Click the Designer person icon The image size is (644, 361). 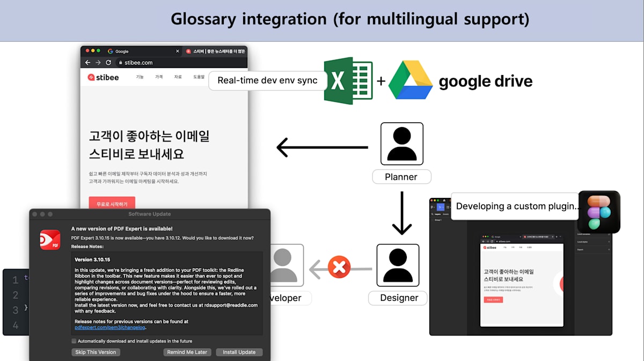click(x=398, y=266)
